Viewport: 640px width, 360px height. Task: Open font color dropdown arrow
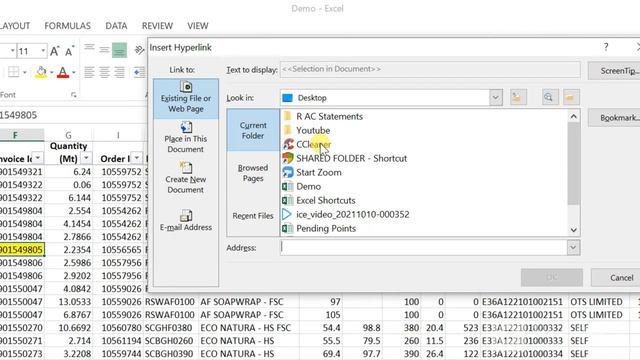tap(73, 73)
